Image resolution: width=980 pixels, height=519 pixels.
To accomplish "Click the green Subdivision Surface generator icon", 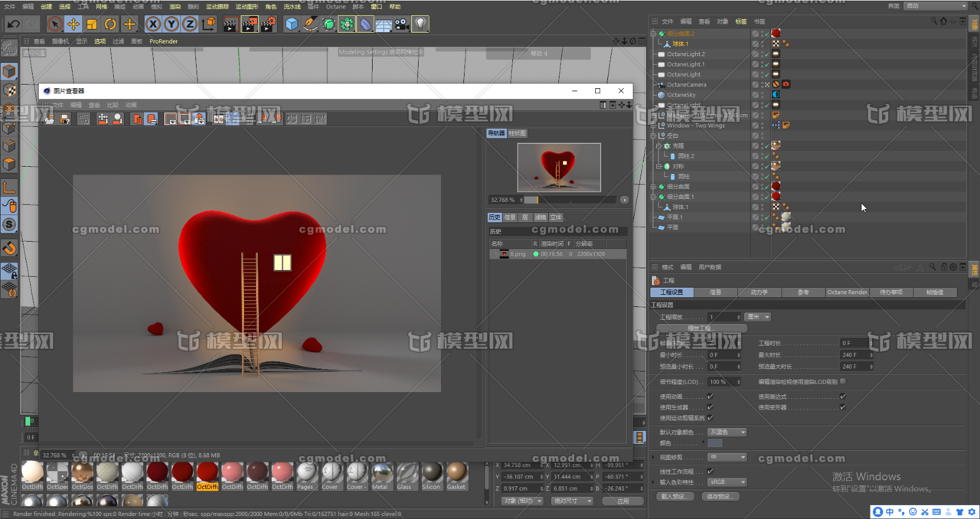I will click(328, 24).
